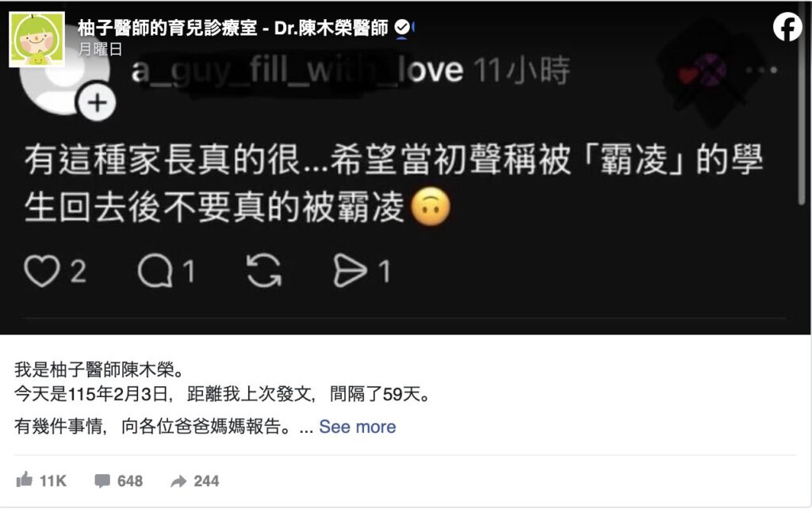The width and height of the screenshot is (812, 513).
Task: Click the 11小時 Threads post time
Action: tap(521, 71)
